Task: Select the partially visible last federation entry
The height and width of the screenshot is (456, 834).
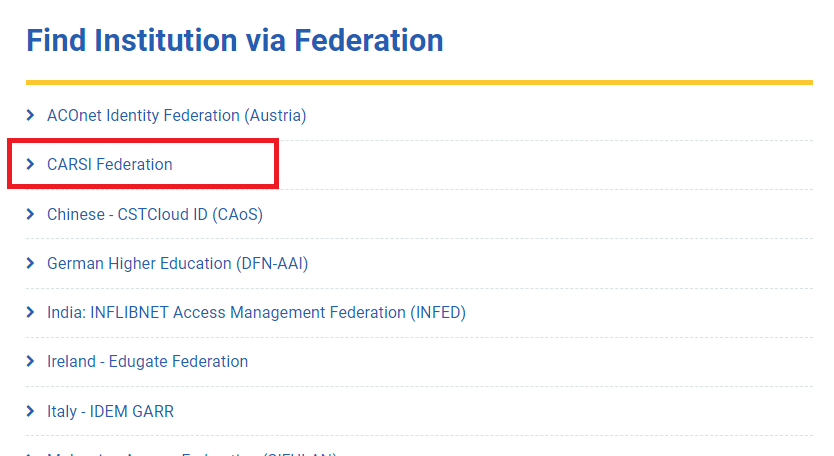Action: [x=190, y=453]
